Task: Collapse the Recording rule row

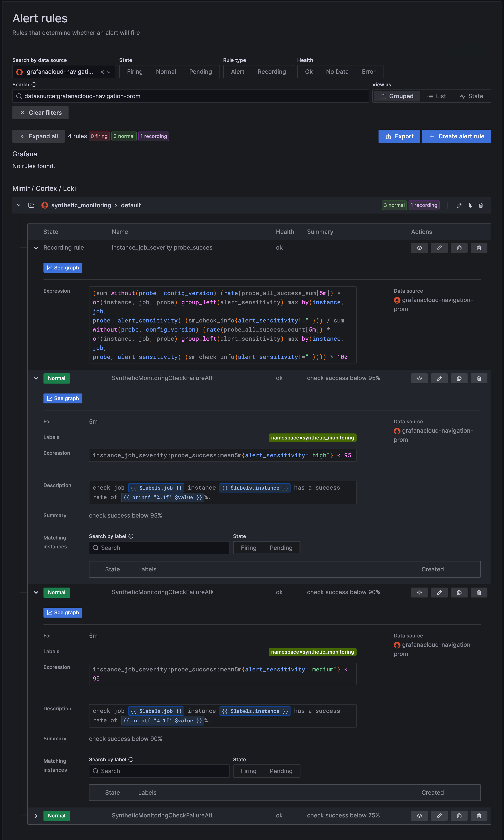Action: [36, 248]
